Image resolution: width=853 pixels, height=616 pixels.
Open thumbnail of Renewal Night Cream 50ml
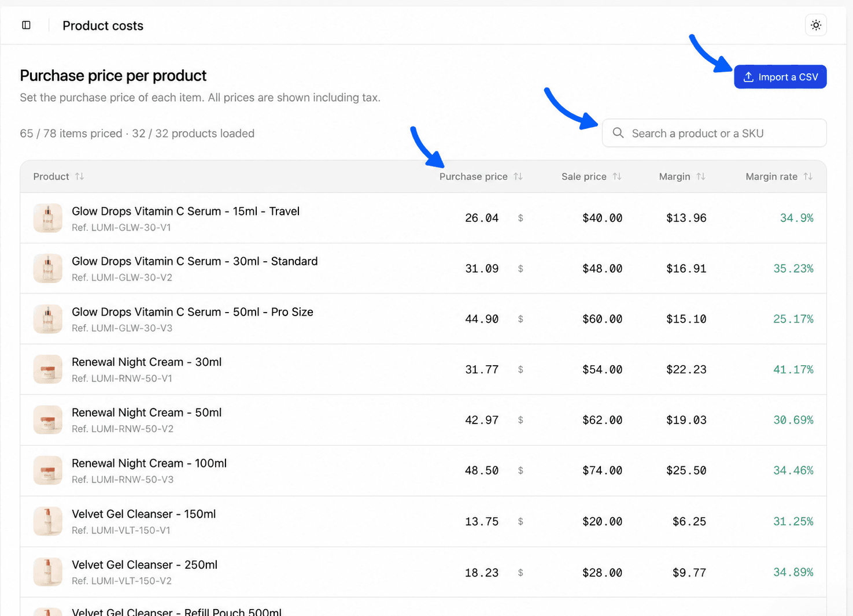48,420
